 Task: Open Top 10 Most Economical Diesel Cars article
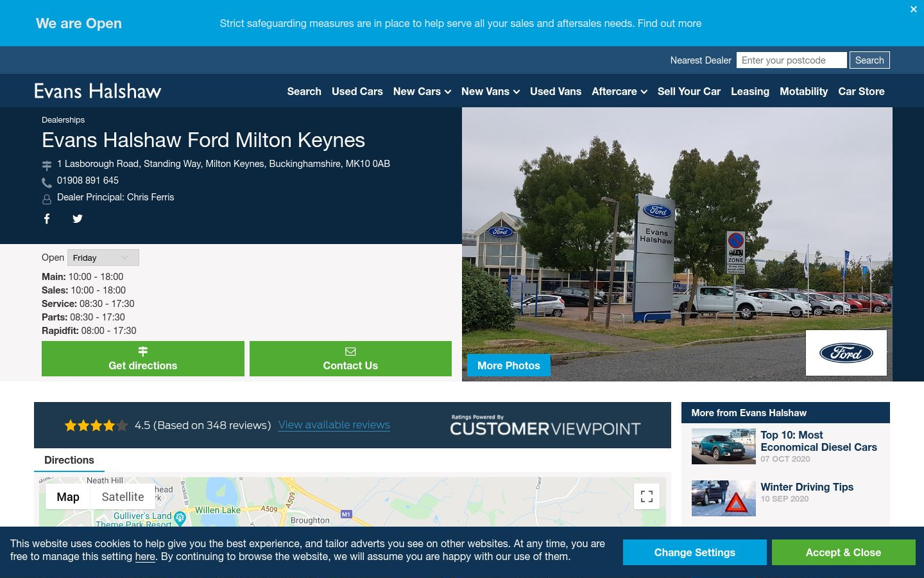(x=819, y=441)
